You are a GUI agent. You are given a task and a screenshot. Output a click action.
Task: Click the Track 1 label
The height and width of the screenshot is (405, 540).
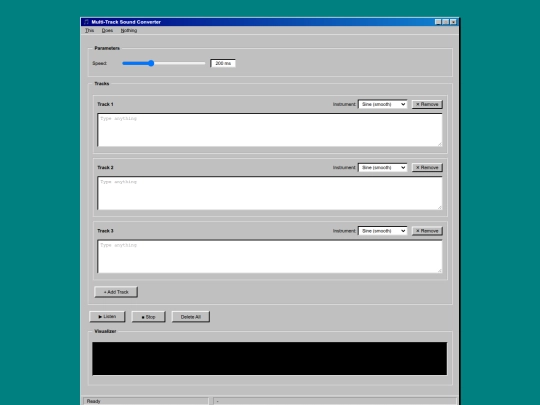105,104
